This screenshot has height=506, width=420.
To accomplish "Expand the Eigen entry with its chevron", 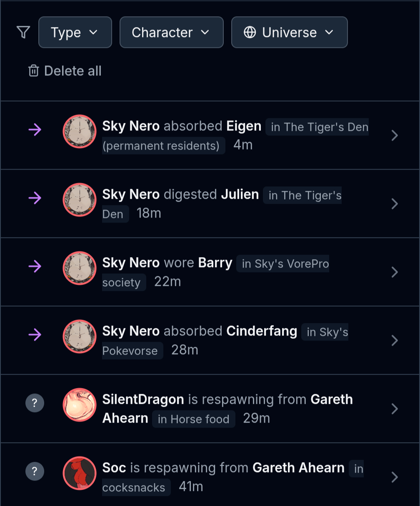I will pyautogui.click(x=395, y=135).
